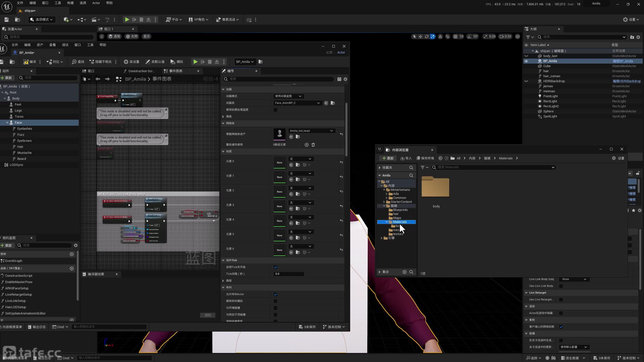Click the Tick Interval value field
The height and width of the screenshot is (362, 644).
coord(289,274)
